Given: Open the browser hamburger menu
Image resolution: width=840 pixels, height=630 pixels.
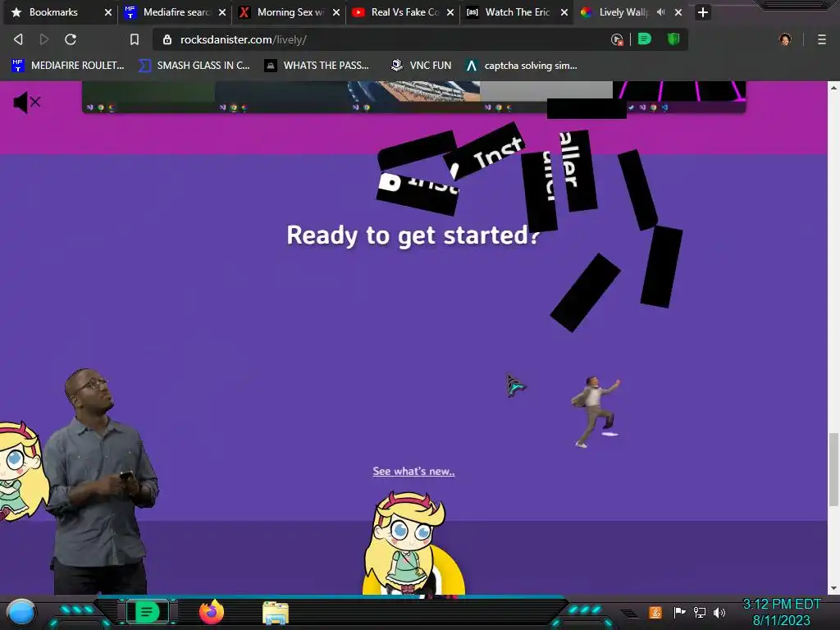Looking at the screenshot, I should (x=822, y=39).
